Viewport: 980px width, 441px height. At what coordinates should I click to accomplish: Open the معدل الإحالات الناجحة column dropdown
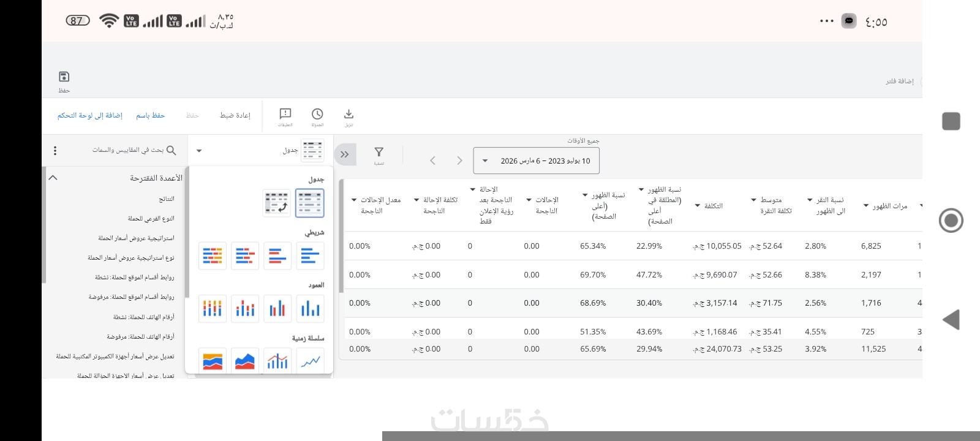pos(354,200)
